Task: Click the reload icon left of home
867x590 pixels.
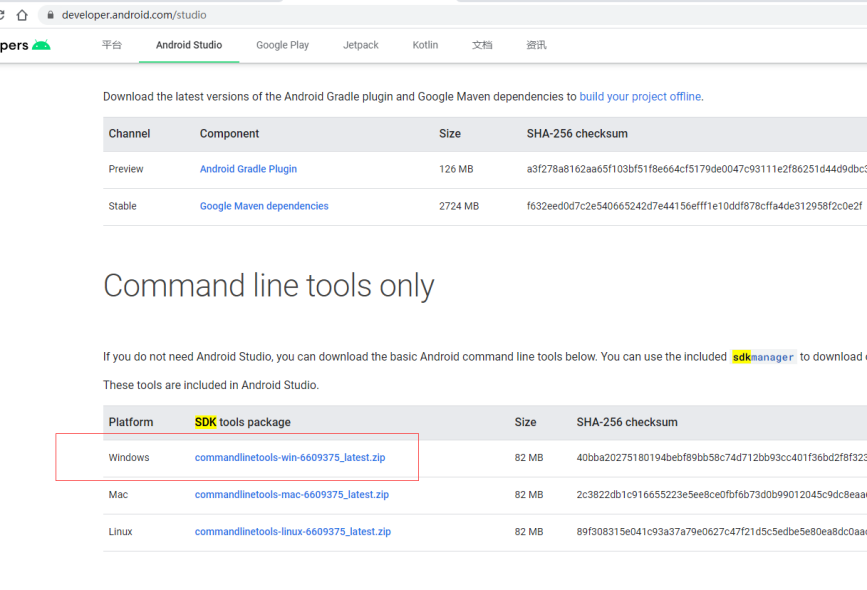Action: click(2, 15)
